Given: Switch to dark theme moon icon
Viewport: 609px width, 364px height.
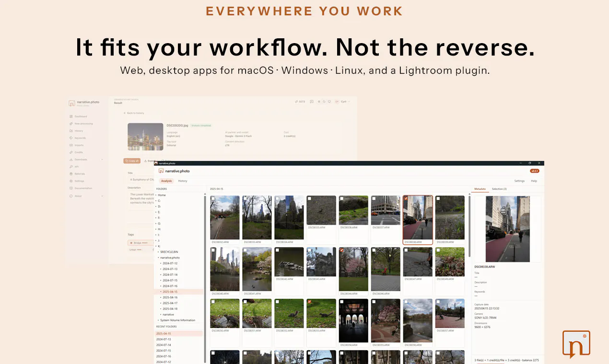Looking at the screenshot, I should 324,102.
